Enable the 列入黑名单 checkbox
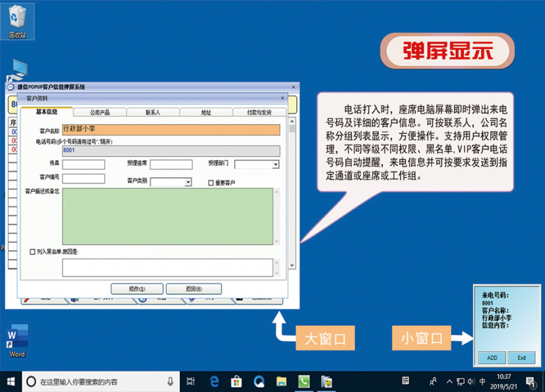The image size is (545, 392). pyautogui.click(x=33, y=252)
